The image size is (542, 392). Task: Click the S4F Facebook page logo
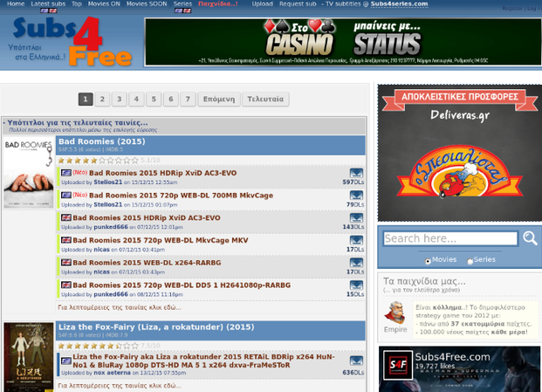click(398, 365)
